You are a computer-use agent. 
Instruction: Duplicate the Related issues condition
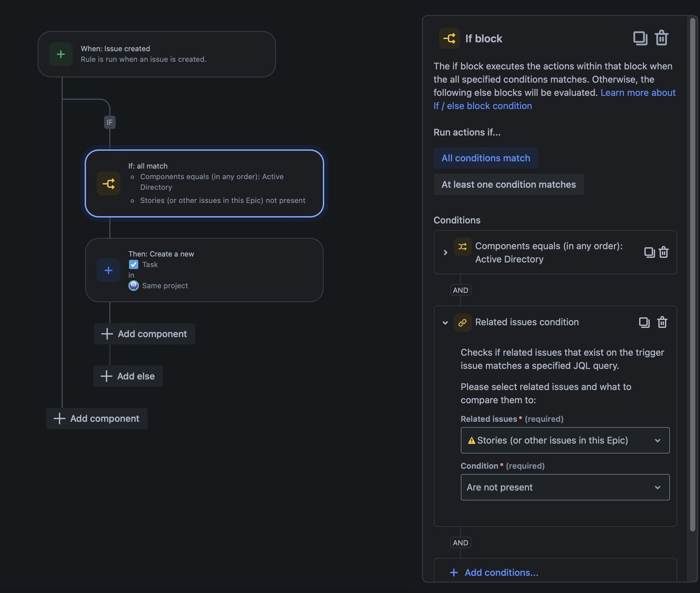pos(645,322)
